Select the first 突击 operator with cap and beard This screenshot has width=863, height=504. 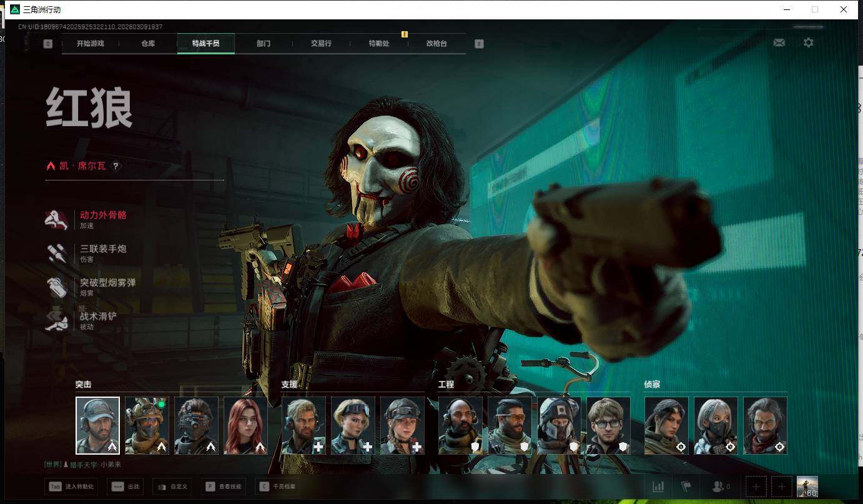(x=97, y=425)
